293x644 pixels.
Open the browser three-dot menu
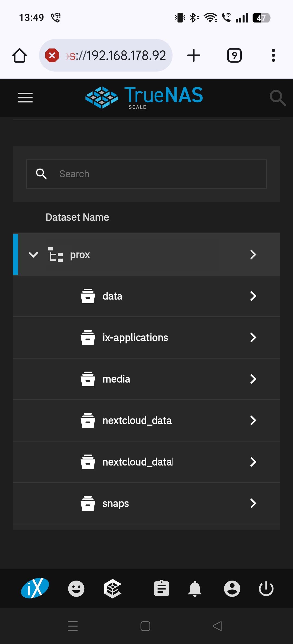(x=273, y=55)
